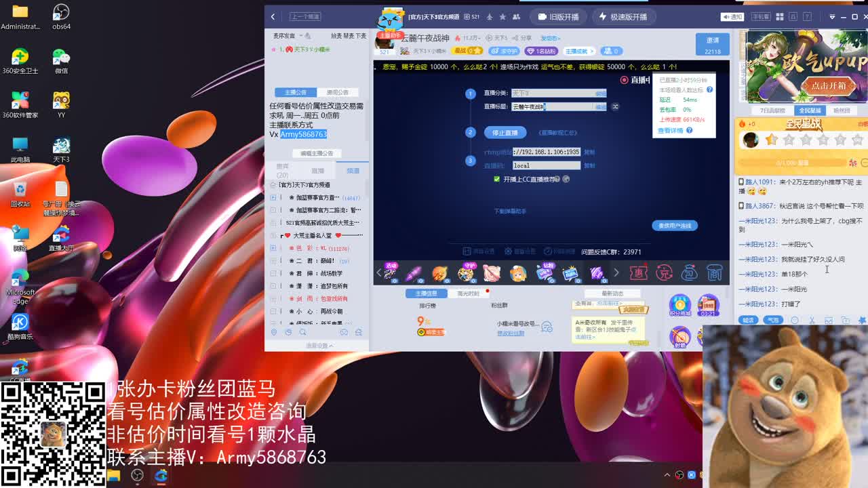Switch to the 频道 channel tab
Image resolution: width=868 pixels, height=488 pixels.
pyautogui.click(x=353, y=171)
